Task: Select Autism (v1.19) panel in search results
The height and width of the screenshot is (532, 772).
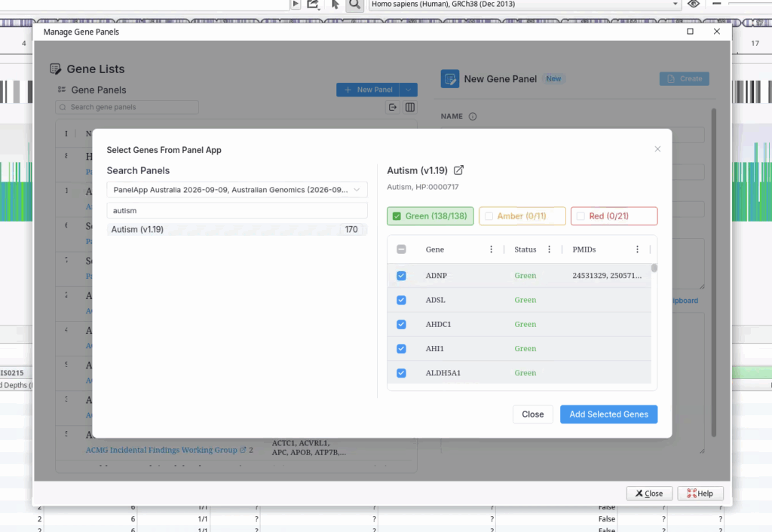Action: coord(237,229)
